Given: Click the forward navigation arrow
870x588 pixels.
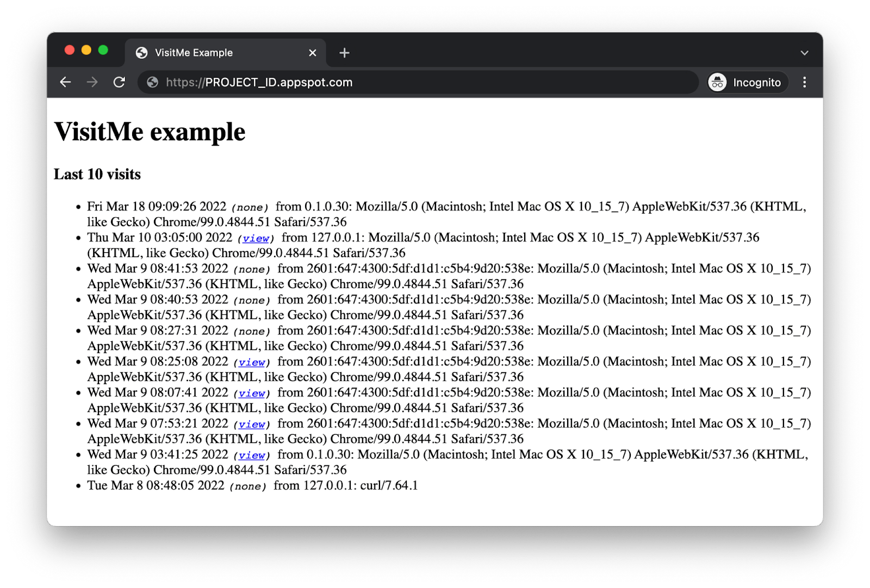Looking at the screenshot, I should 92,82.
